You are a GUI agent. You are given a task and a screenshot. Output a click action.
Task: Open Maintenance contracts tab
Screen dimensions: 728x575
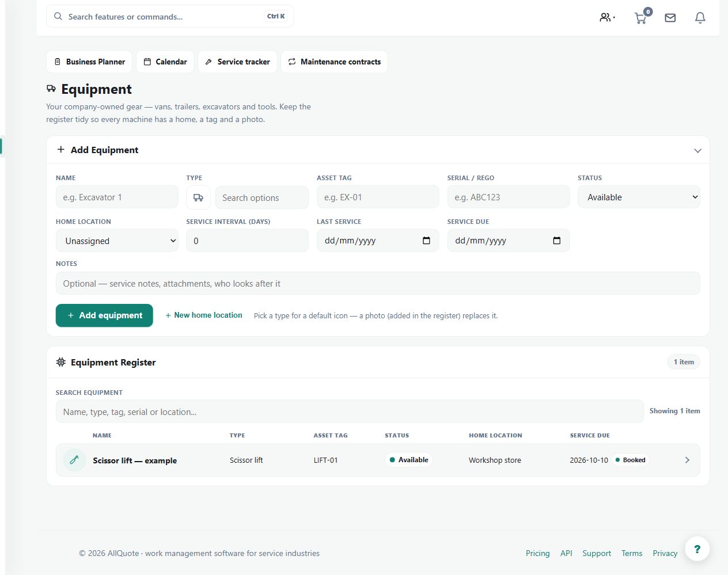[335, 62]
